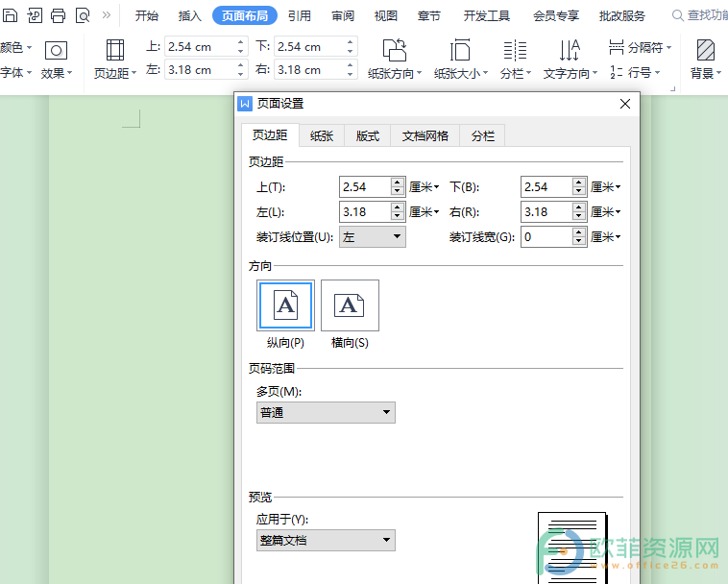Open 纸张大小 paper size menu

click(461, 61)
